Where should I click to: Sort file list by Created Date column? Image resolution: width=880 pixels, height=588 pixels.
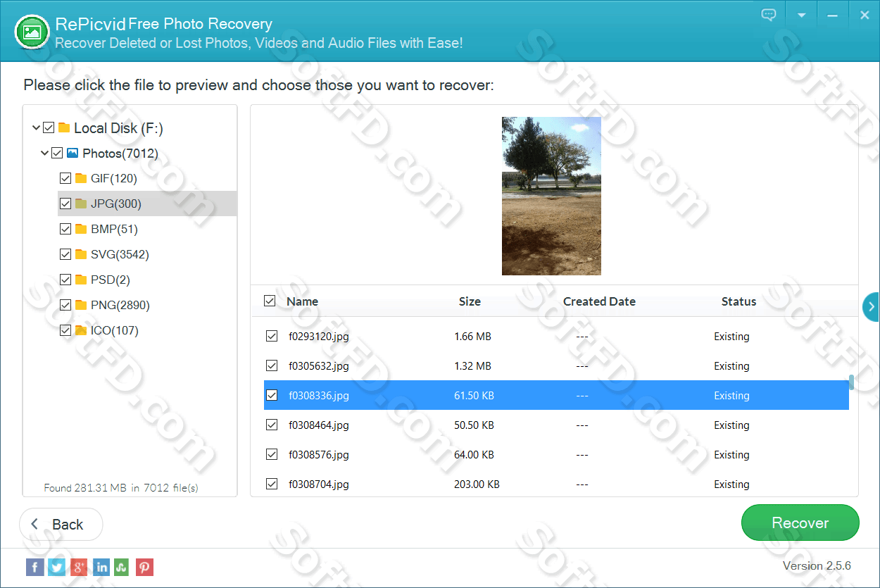tap(599, 301)
